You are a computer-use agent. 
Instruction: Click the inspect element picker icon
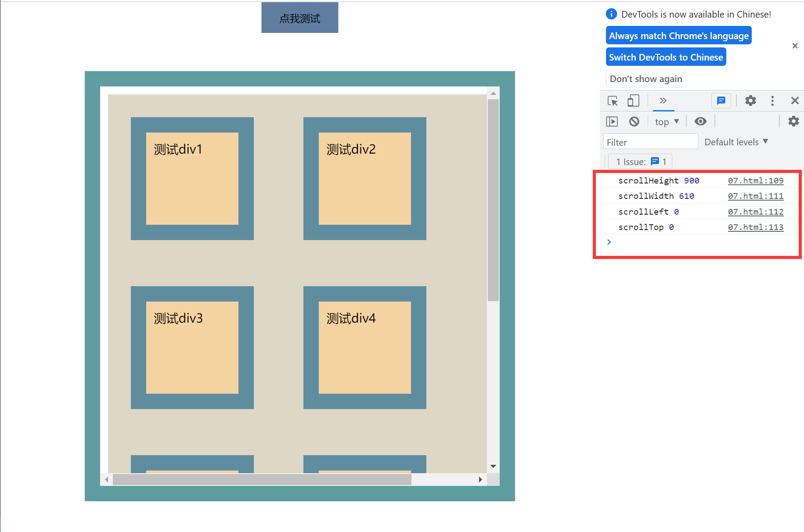pos(613,101)
